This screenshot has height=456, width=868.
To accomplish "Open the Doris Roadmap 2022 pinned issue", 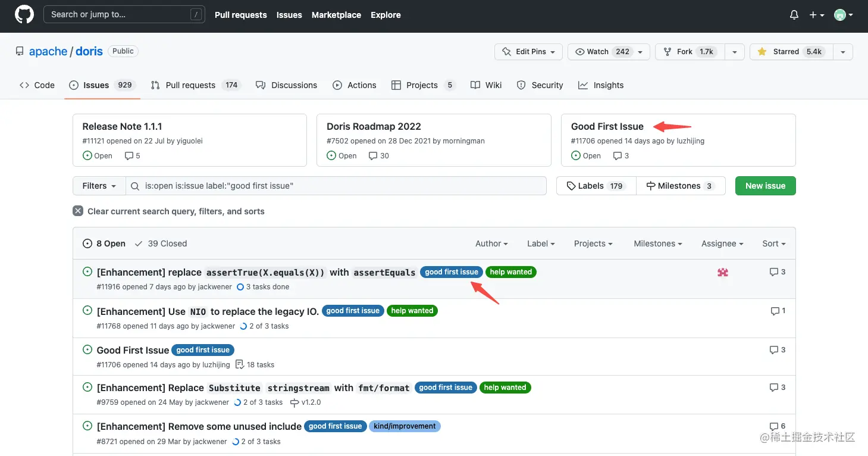I will pos(374,126).
